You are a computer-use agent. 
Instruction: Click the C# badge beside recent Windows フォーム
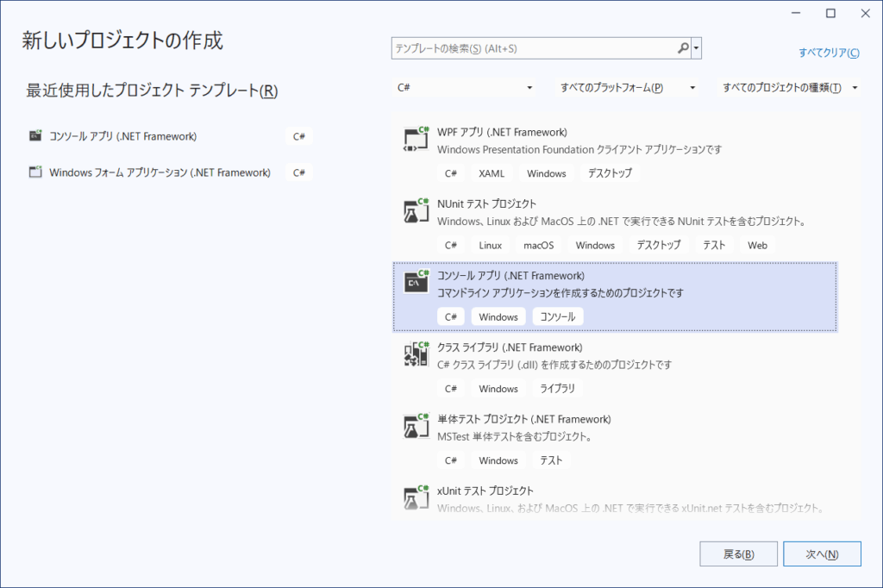299,172
